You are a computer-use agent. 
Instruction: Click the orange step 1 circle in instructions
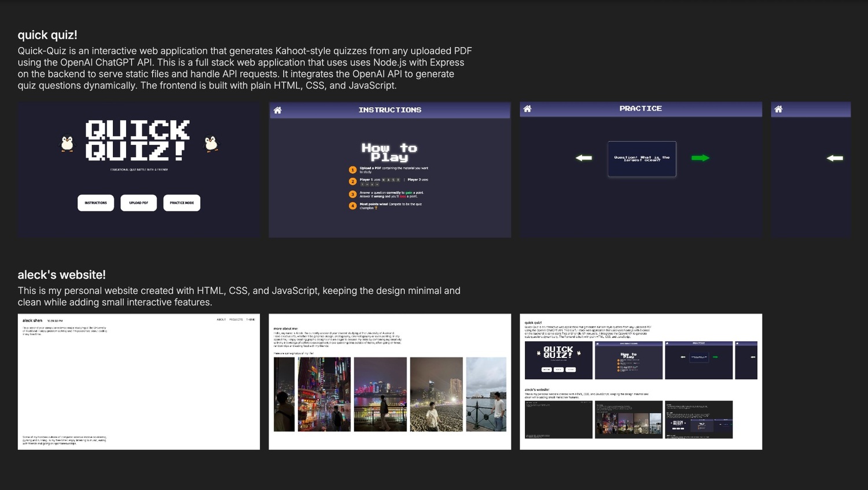352,170
